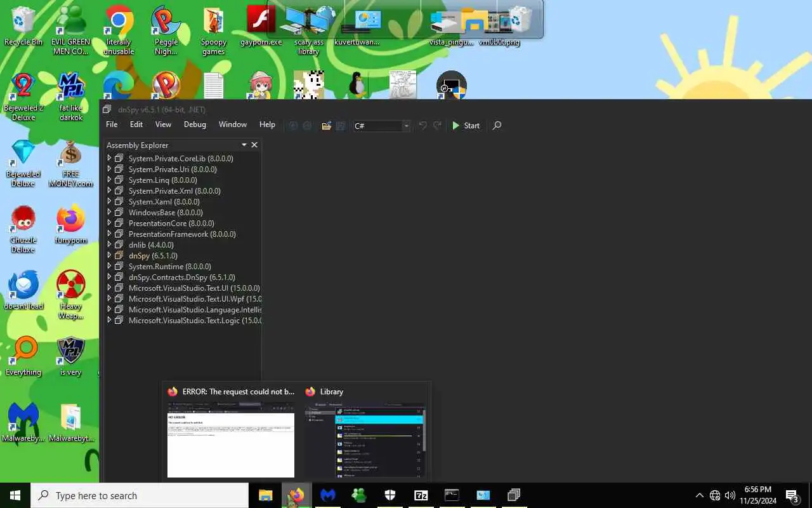Click the Redo toolbar icon
The image size is (812, 508).
(437, 126)
